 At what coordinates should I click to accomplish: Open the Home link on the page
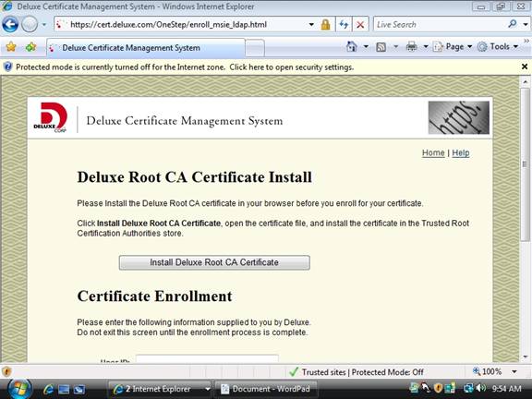point(433,153)
